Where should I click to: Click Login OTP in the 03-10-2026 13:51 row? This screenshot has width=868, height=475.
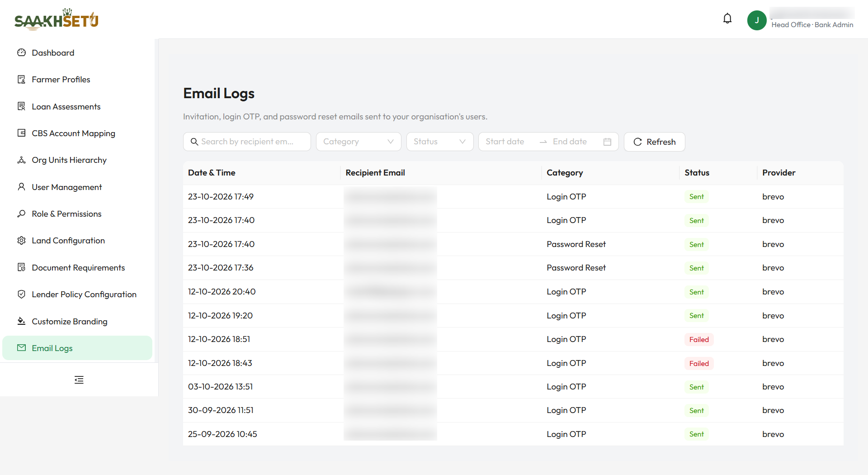(x=566, y=387)
